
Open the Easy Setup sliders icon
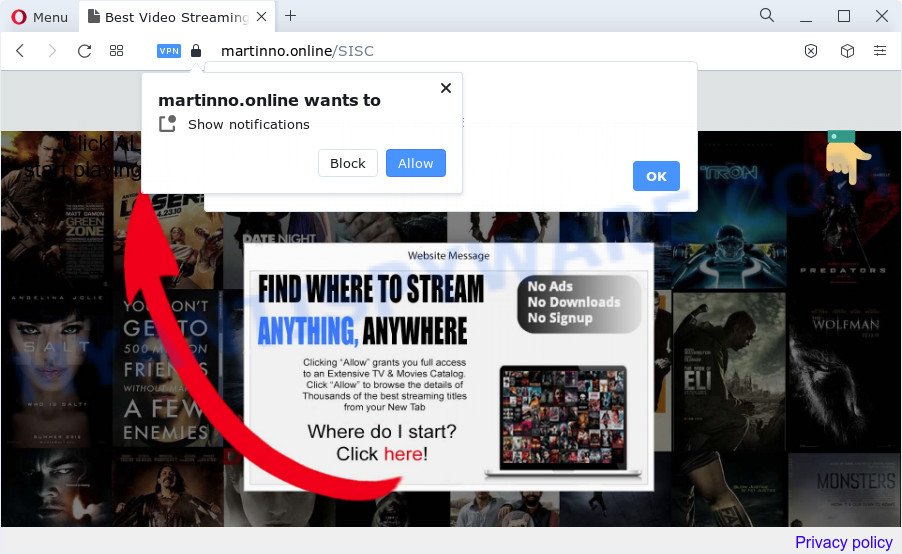pos(880,51)
